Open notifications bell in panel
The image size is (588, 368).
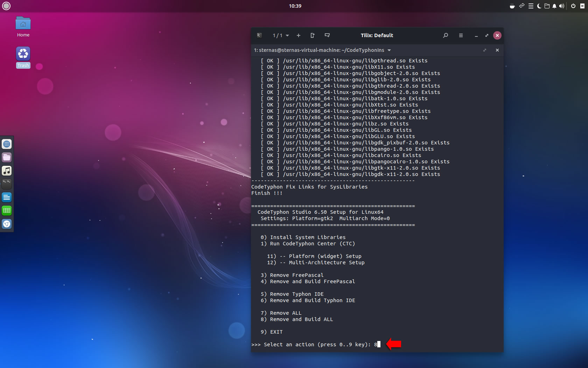pyautogui.click(x=554, y=6)
